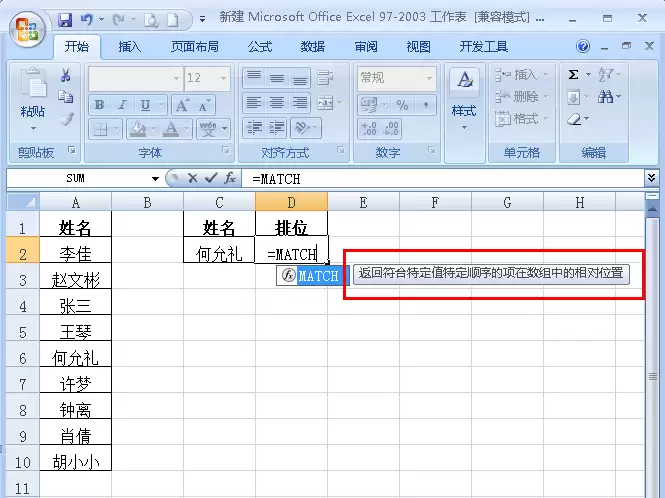The image size is (665, 498).
Task: Expand the number format 常规 dropdown
Action: coord(429,78)
